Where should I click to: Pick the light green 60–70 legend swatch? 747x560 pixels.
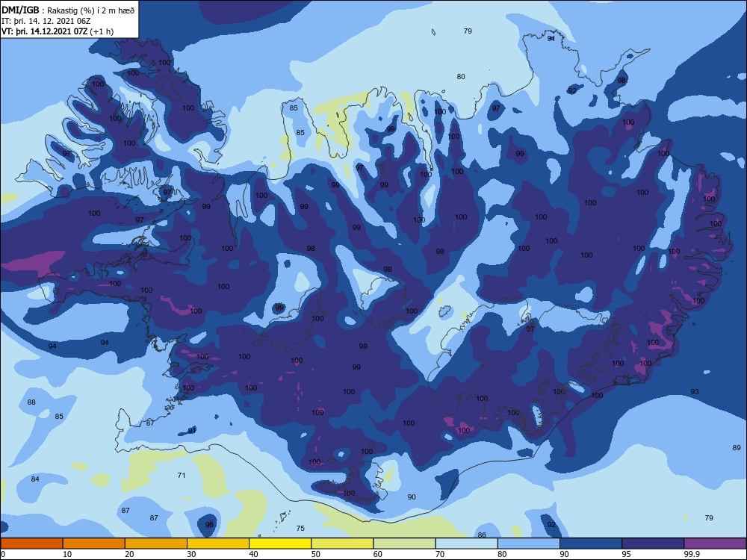[x=404, y=544]
